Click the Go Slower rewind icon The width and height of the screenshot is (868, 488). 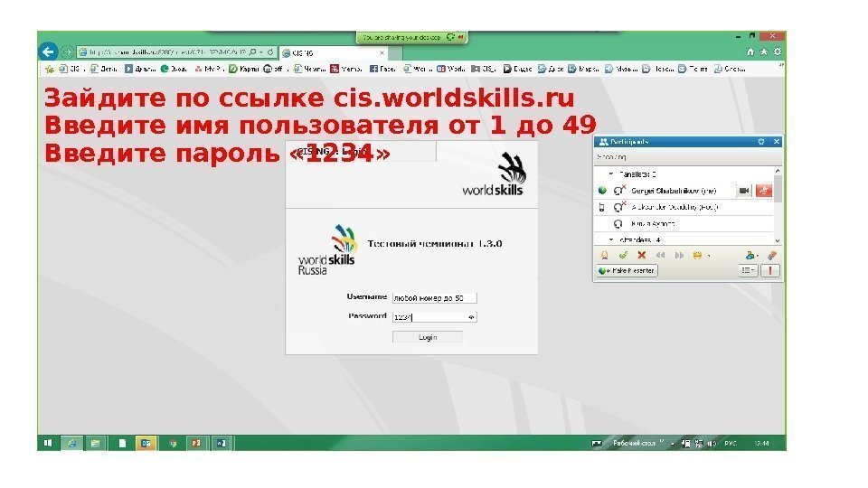(660, 255)
